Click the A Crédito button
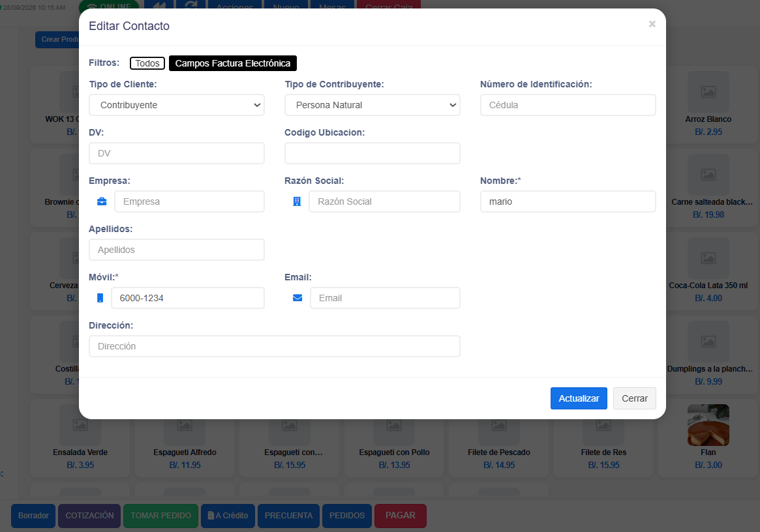The height and width of the screenshot is (532, 760). (228, 516)
